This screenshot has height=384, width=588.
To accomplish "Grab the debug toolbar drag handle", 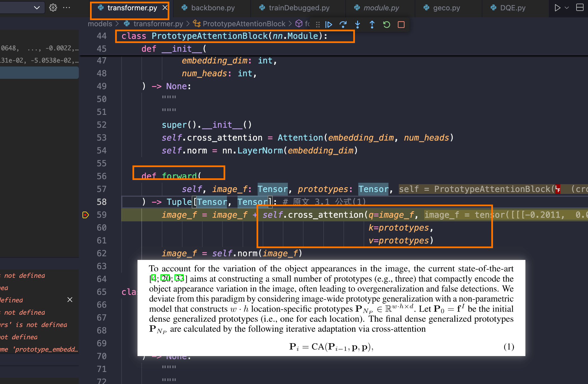I will [318, 25].
